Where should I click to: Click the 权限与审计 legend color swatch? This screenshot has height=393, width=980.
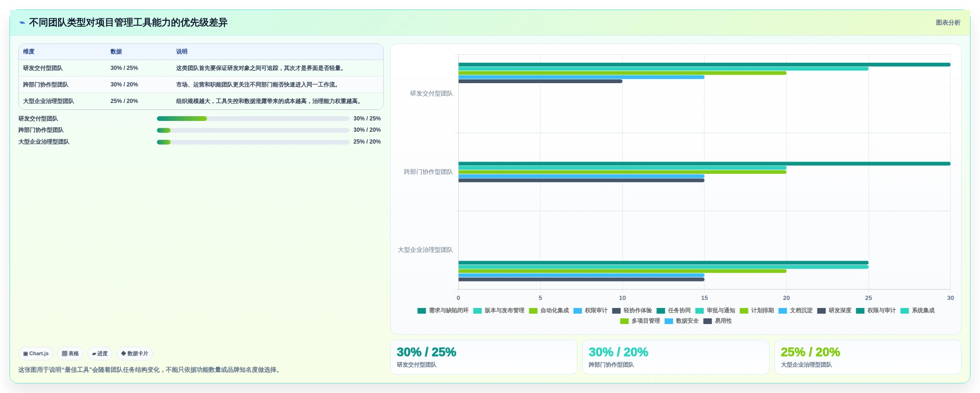(860, 311)
